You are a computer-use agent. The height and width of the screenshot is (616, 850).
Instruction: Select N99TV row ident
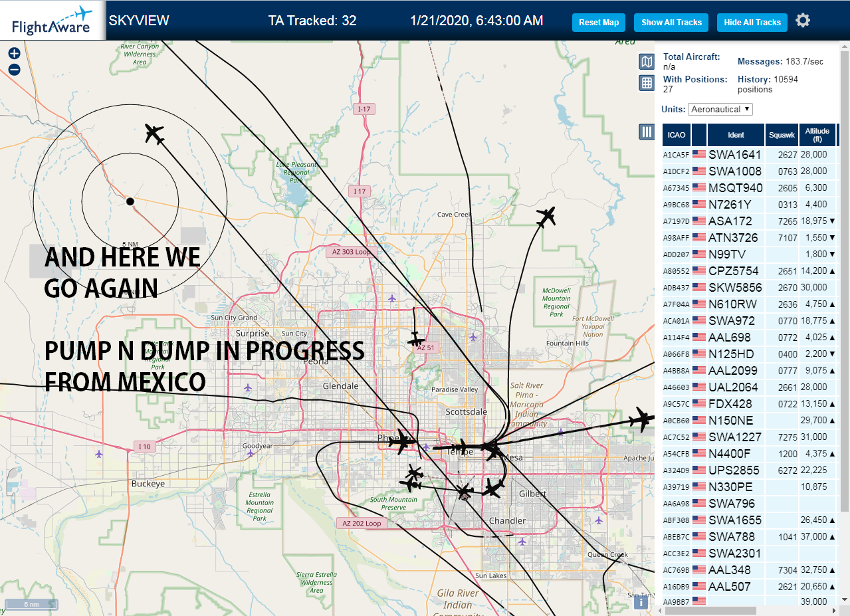(727, 254)
